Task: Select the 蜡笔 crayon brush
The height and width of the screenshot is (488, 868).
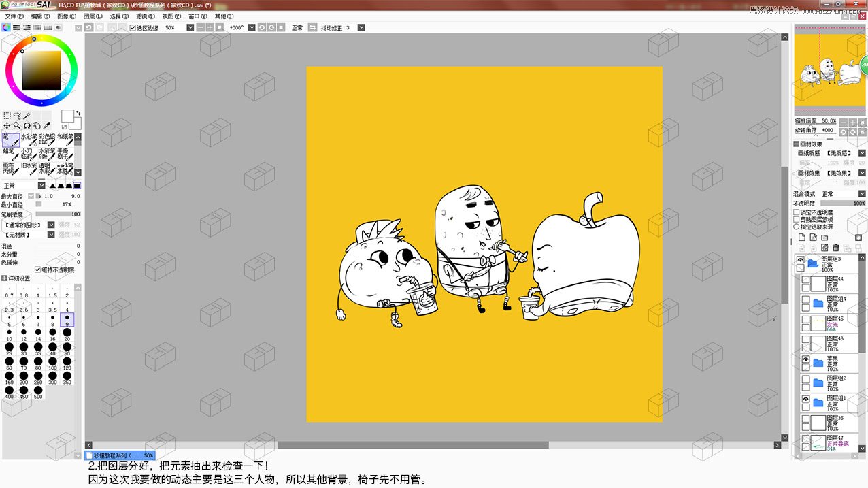Action: 10,155
